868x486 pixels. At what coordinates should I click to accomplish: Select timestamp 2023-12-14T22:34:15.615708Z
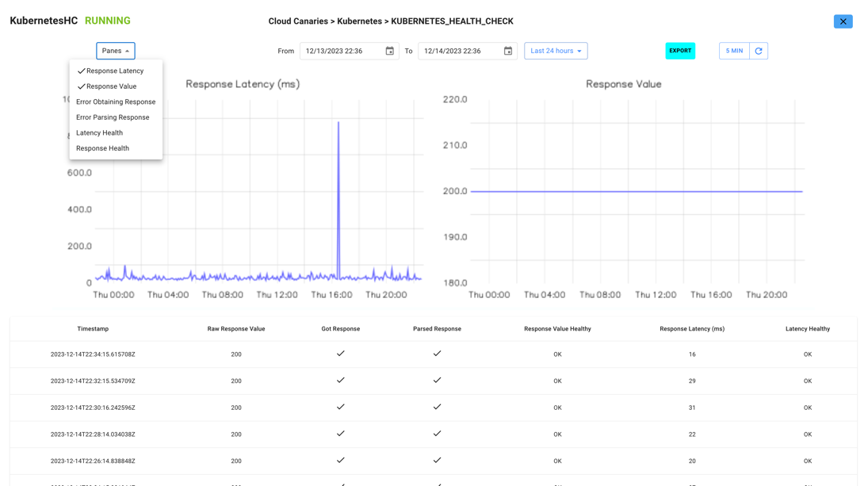click(93, 354)
